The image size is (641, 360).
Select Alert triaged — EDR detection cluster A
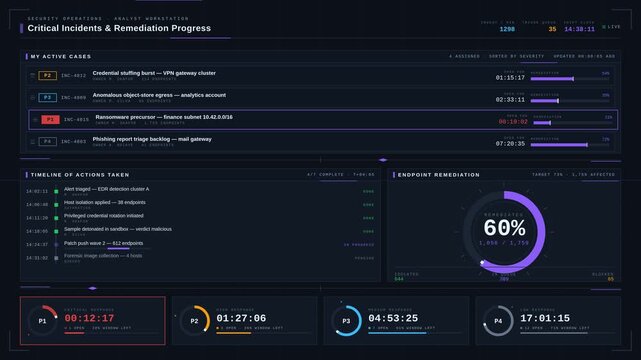106,189
